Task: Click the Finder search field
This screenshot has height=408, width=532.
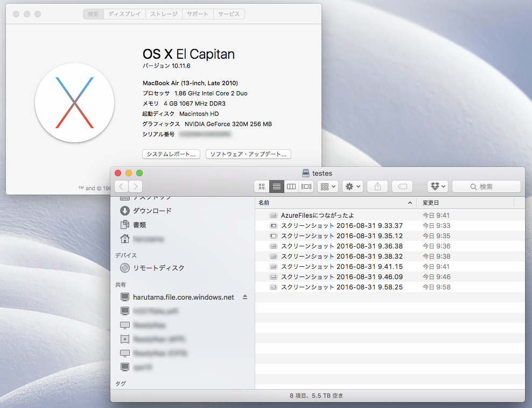Action: [486, 186]
